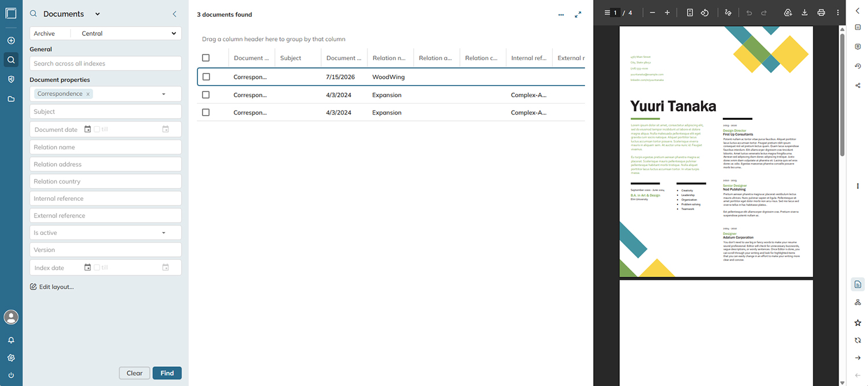The width and height of the screenshot is (868, 386).
Task: Click the application logo icon at top left
Action: coord(10,13)
